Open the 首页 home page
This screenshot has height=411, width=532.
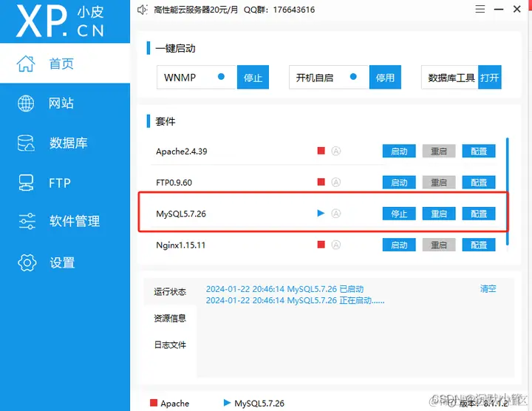click(x=65, y=64)
